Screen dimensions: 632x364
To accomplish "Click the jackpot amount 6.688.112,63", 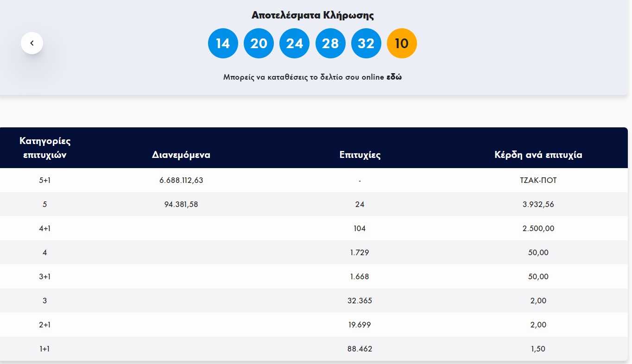I will pos(181,180).
